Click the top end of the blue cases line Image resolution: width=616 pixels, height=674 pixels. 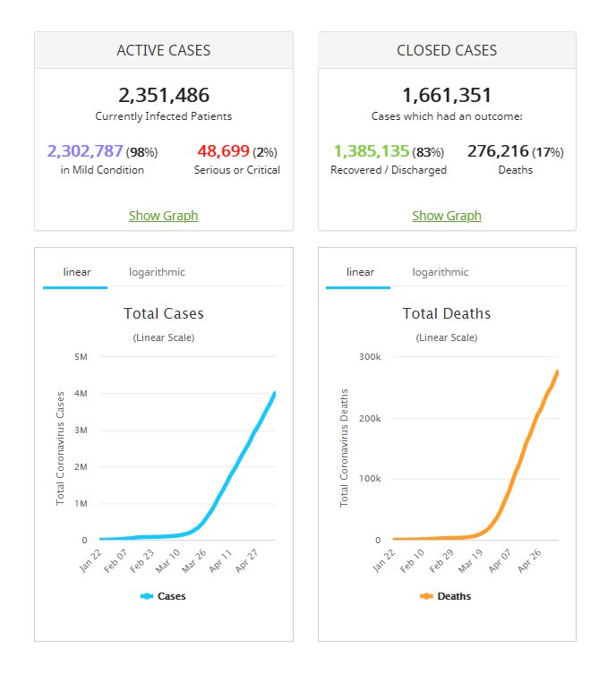click(274, 394)
